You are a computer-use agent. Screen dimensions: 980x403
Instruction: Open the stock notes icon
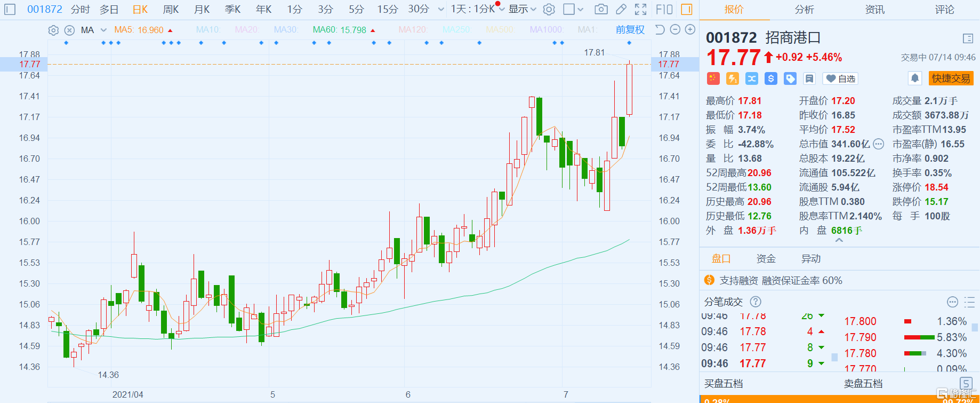[x=809, y=78]
